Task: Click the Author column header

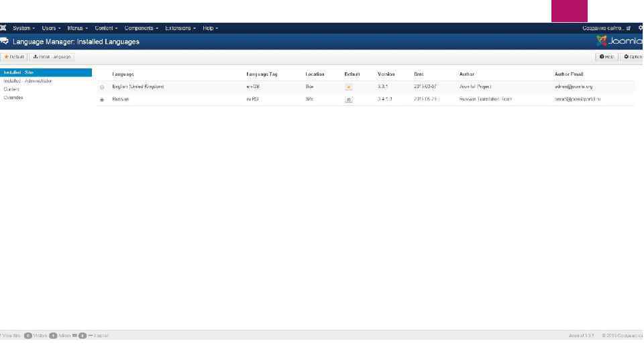Action: [467, 74]
